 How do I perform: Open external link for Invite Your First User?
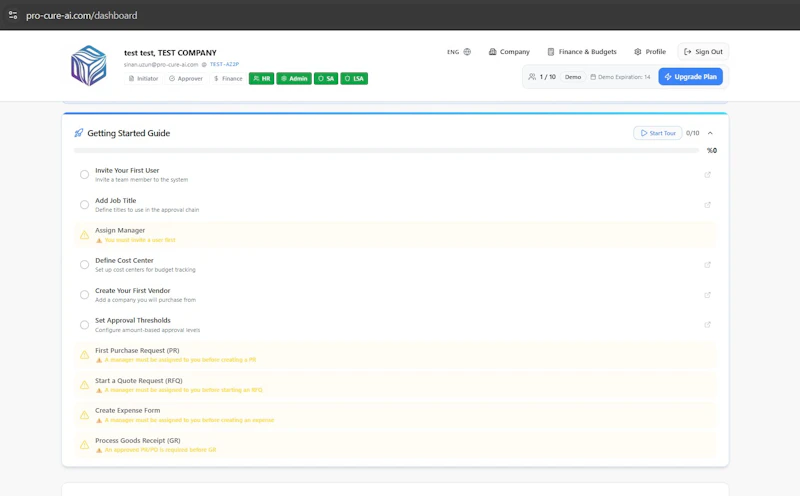708,175
